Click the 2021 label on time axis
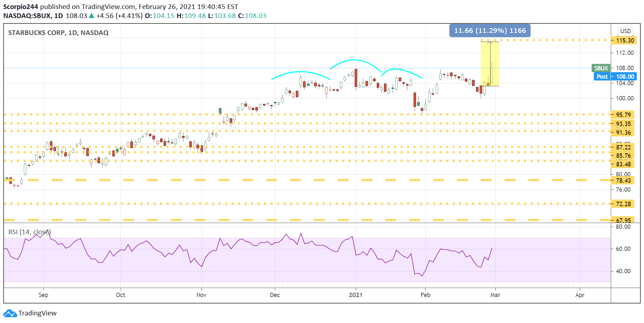Viewport: 644px width, 323px height. (x=356, y=295)
